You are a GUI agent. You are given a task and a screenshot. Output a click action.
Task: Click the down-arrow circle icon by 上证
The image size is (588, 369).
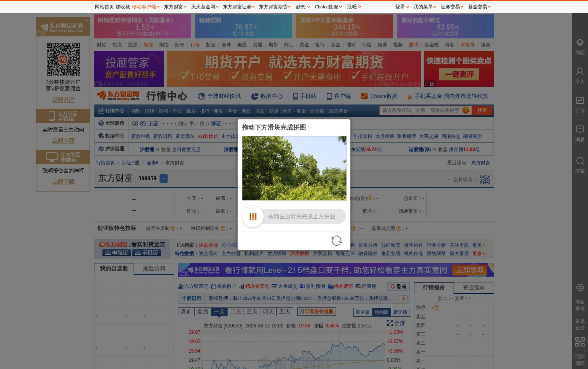(135, 124)
